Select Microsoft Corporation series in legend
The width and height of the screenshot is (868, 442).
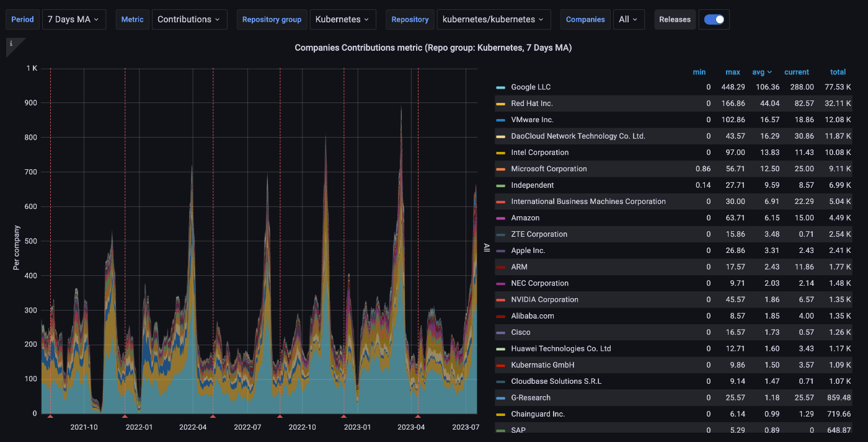549,169
